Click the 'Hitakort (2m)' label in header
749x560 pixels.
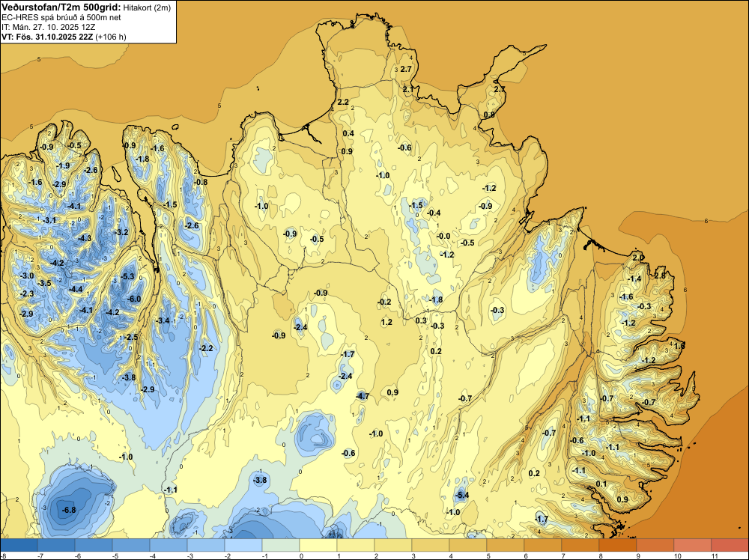tap(147, 7)
